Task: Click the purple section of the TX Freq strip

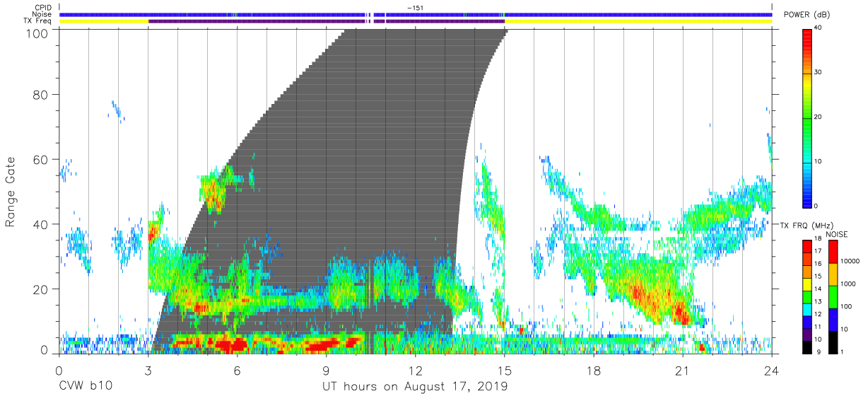Action: pyautogui.click(x=326, y=21)
